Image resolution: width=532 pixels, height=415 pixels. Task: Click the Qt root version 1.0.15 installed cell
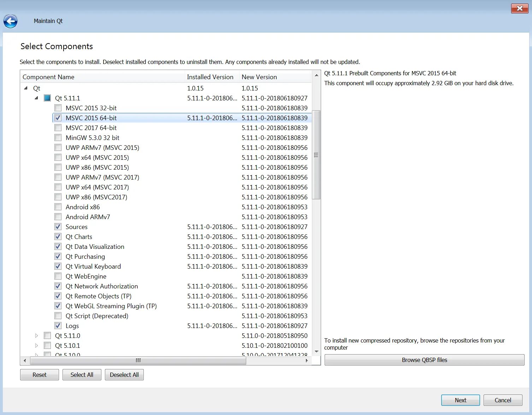[195, 88]
